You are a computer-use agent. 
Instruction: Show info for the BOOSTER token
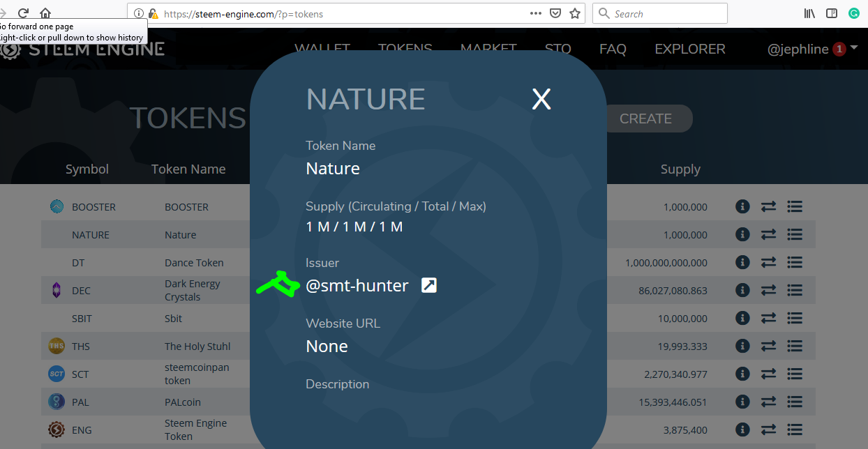pyautogui.click(x=743, y=206)
